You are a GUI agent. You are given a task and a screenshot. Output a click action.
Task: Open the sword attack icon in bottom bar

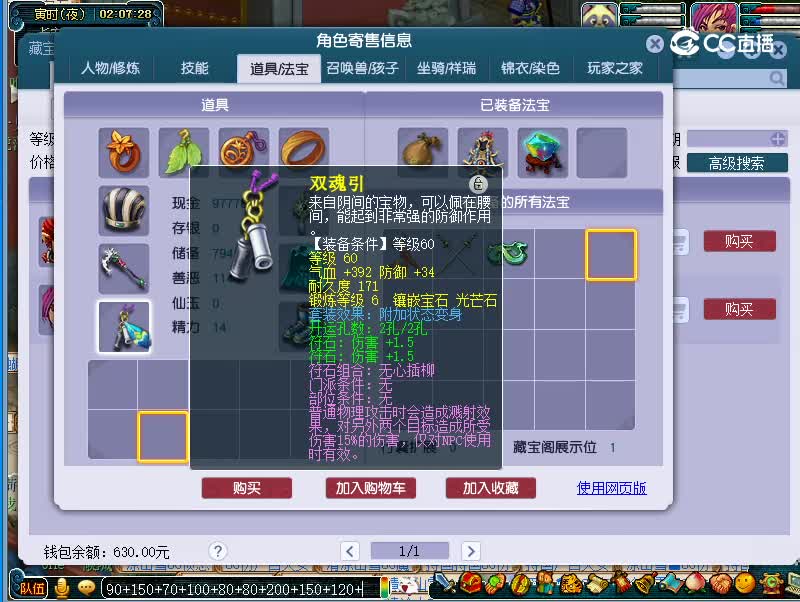(446, 583)
